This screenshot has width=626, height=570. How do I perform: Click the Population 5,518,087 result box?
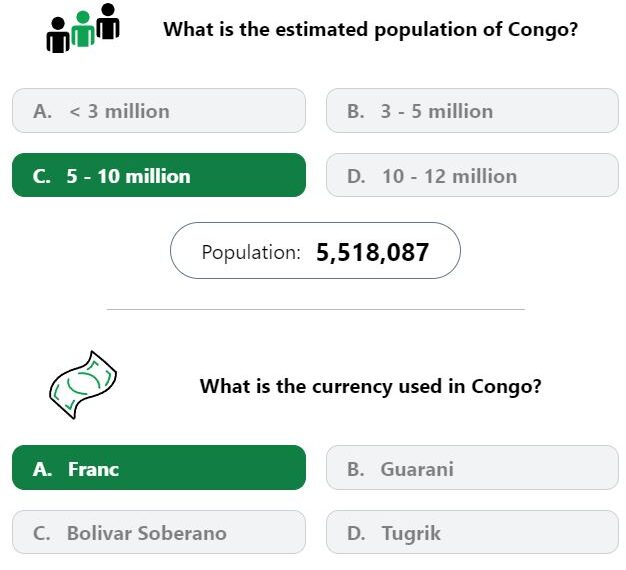315,251
